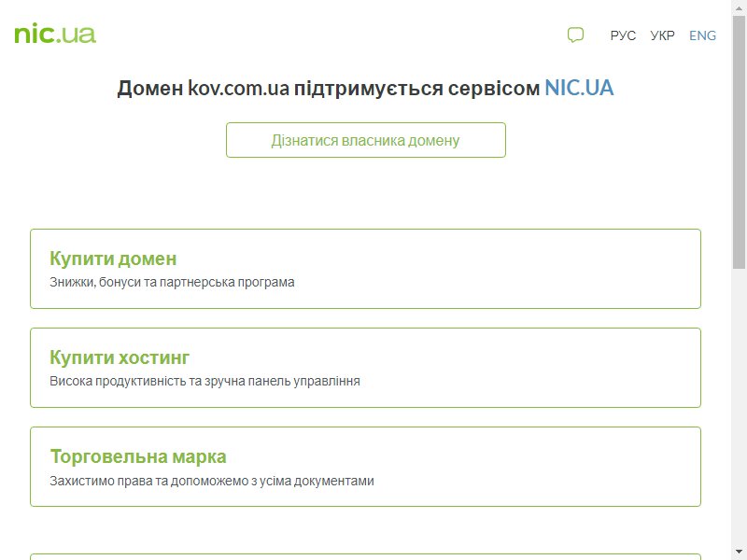Screen dimensions: 747x560
Task: Click text Висока продуктивність та зручна панель управління
Action: point(204,382)
